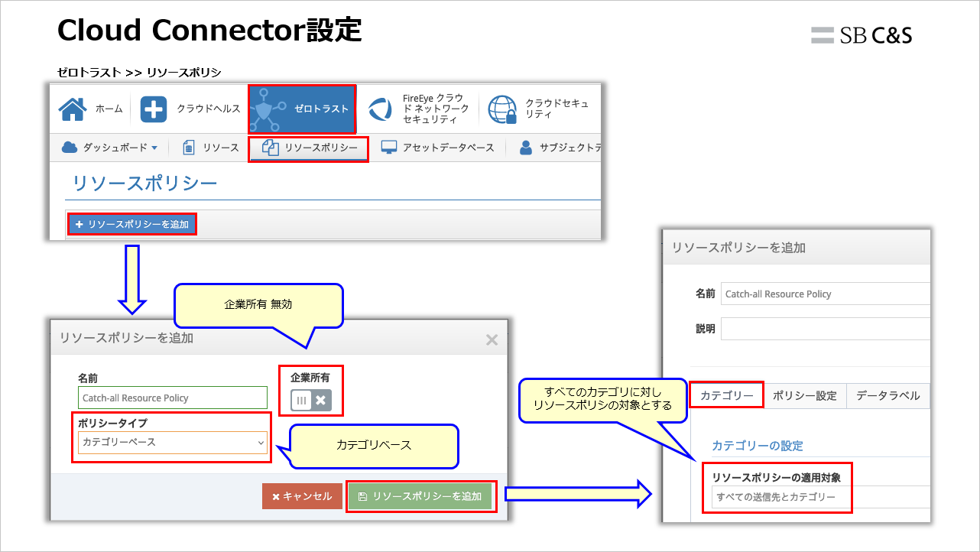The height and width of the screenshot is (552, 980).
Task: Select the リソース sub-tab
Action: [x=210, y=148]
